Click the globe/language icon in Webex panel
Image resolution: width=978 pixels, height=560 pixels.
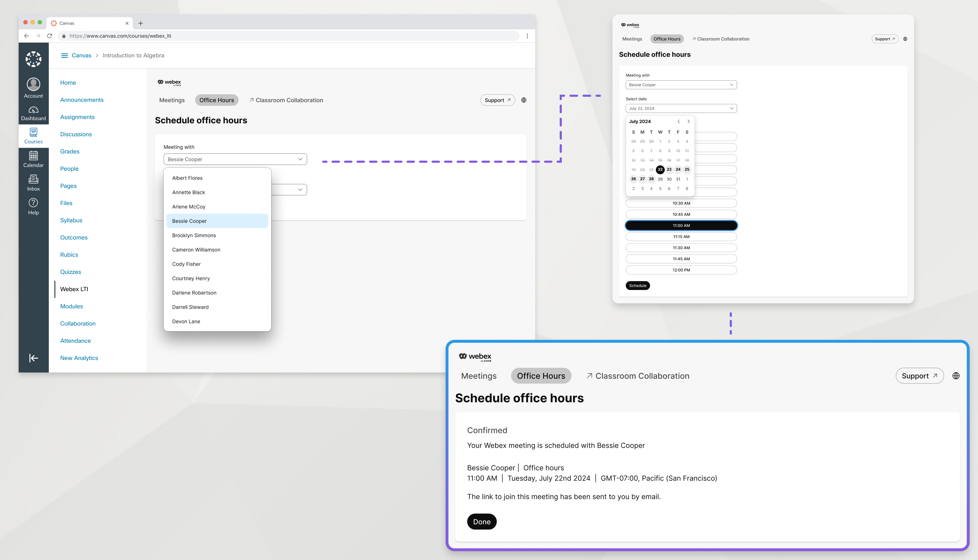point(956,375)
